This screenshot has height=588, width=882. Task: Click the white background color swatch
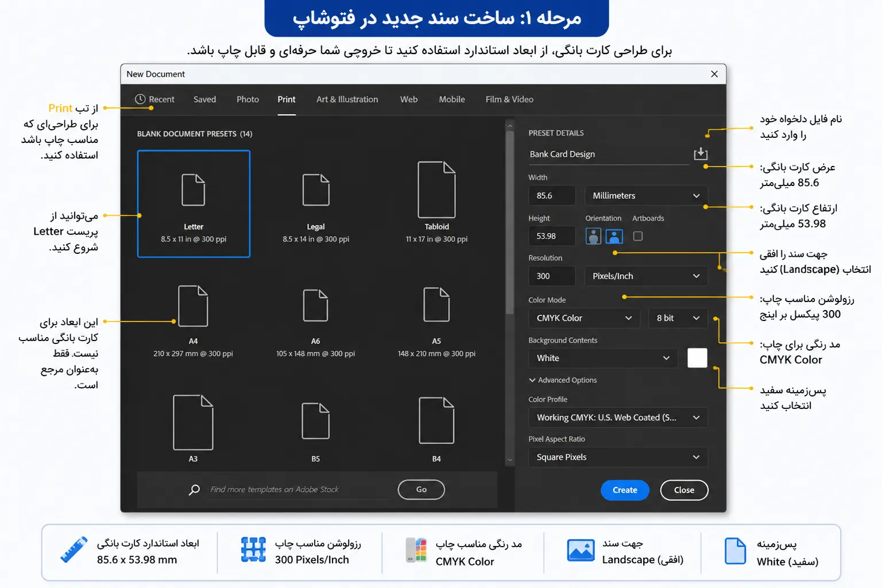pyautogui.click(x=697, y=358)
